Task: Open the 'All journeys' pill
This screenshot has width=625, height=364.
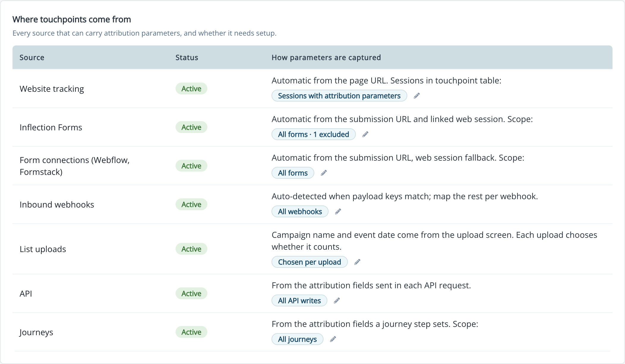Action: [x=297, y=339]
